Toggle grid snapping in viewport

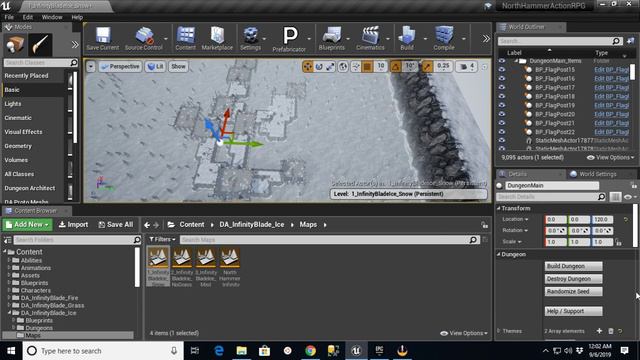click(x=367, y=66)
